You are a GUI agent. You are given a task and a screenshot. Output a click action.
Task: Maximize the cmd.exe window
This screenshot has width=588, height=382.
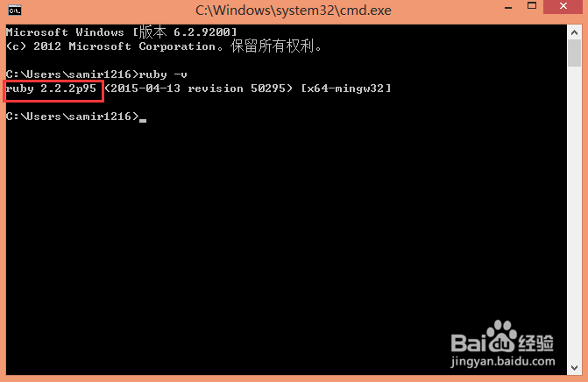tap(531, 6)
